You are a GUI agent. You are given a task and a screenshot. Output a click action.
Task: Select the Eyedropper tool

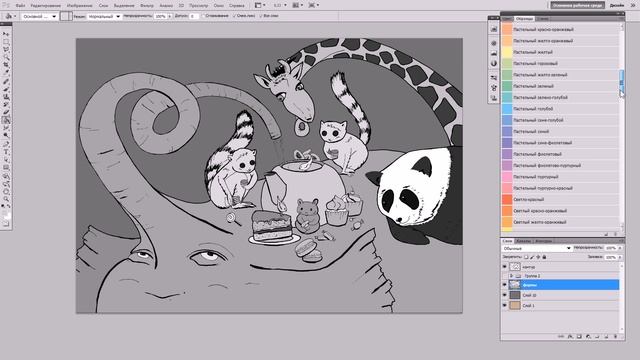click(6, 73)
